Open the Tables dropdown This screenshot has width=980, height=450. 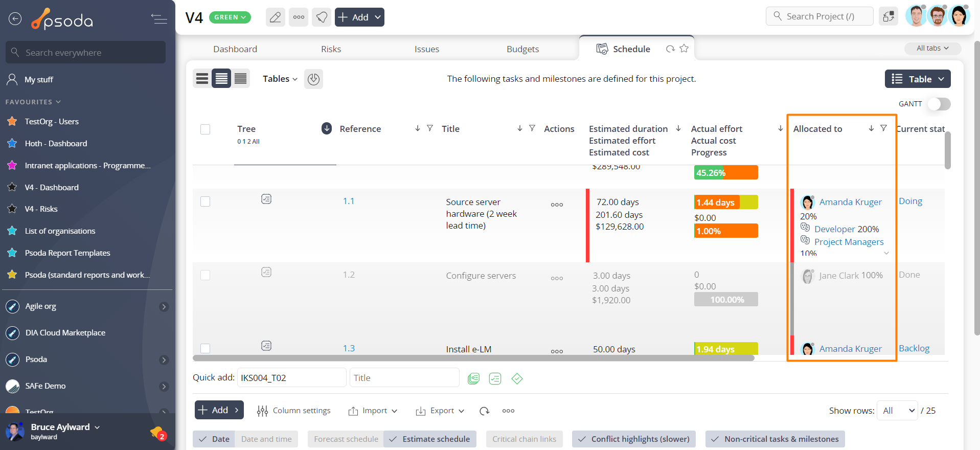coord(280,79)
